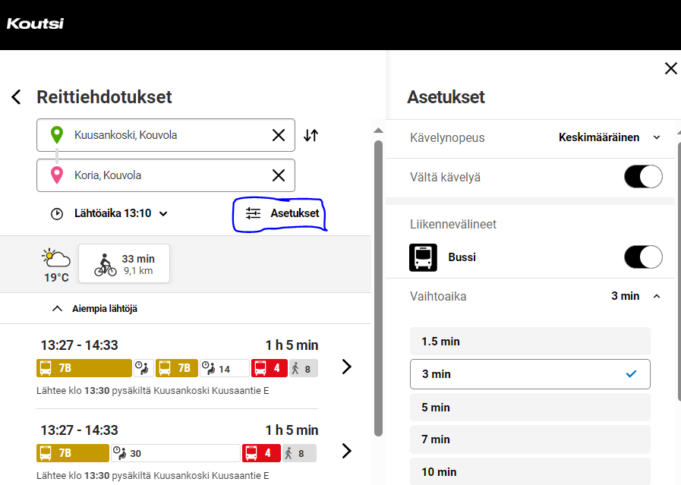Click the back arrow beside Reittiehdotukset

pyautogui.click(x=17, y=97)
